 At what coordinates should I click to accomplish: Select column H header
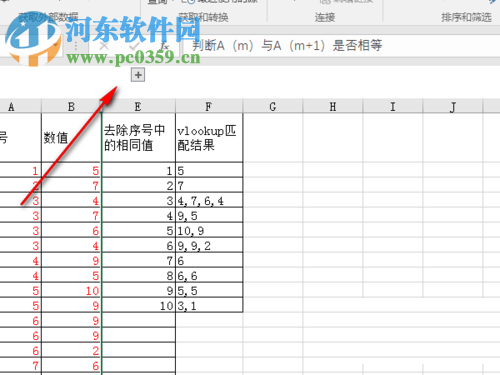tap(333, 107)
